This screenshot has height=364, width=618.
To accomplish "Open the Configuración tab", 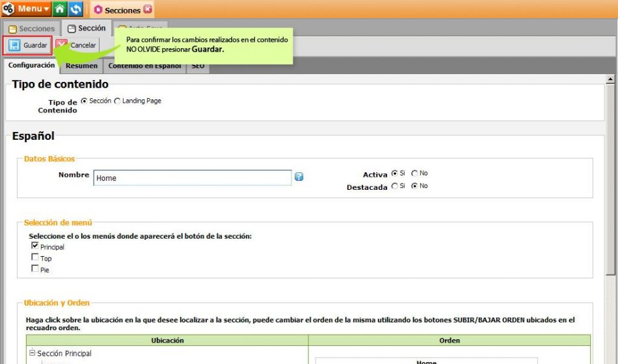I will click(x=31, y=66).
